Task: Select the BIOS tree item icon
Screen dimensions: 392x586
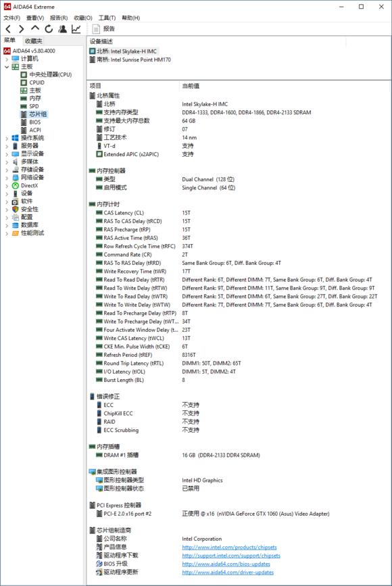Action: click(24, 122)
